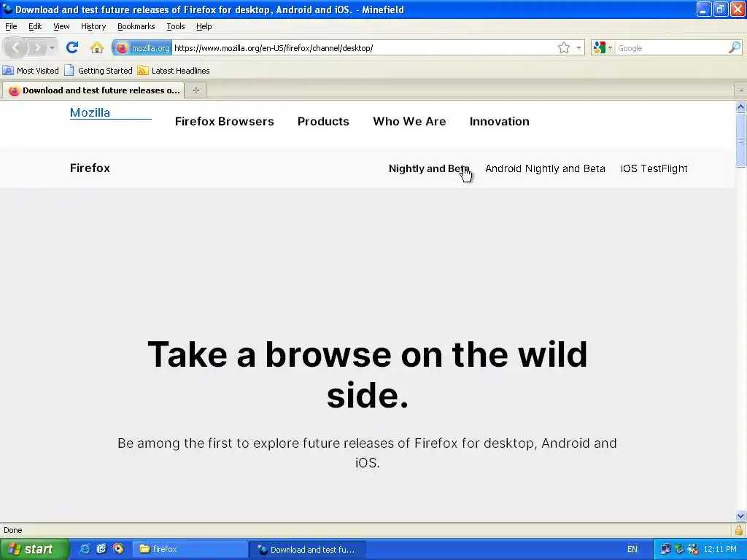Open the Tools menu
The image size is (747, 560).
pyautogui.click(x=176, y=27)
